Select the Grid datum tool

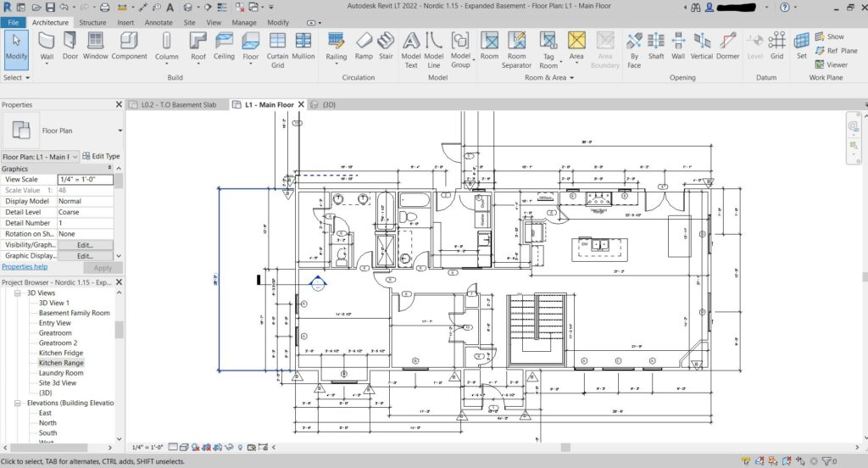click(x=776, y=46)
